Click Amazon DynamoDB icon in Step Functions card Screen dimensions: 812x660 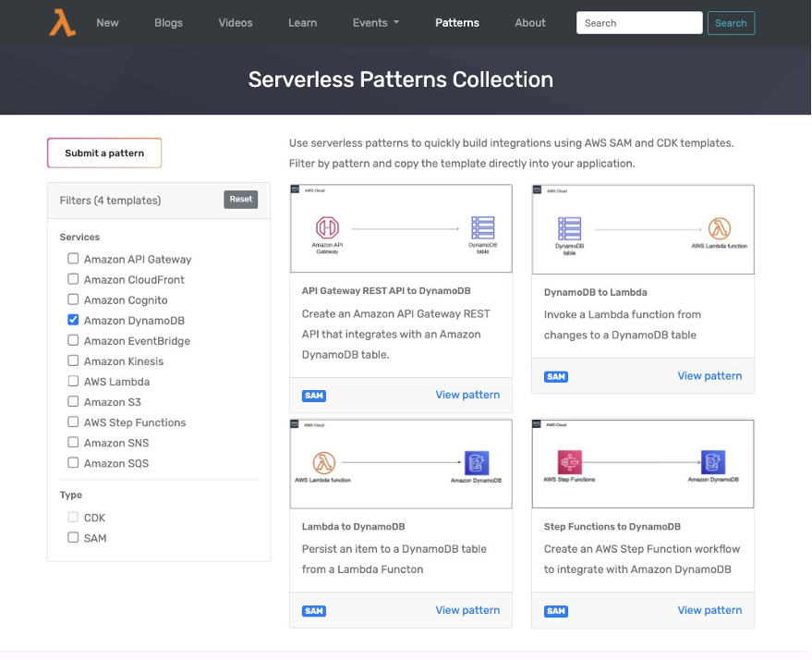point(713,462)
